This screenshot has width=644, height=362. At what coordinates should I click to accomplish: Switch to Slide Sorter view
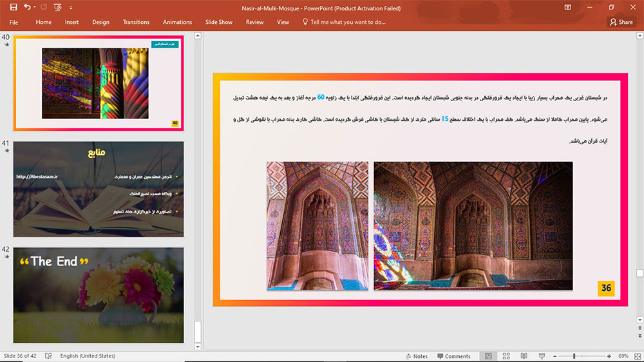pyautogui.click(x=506, y=356)
